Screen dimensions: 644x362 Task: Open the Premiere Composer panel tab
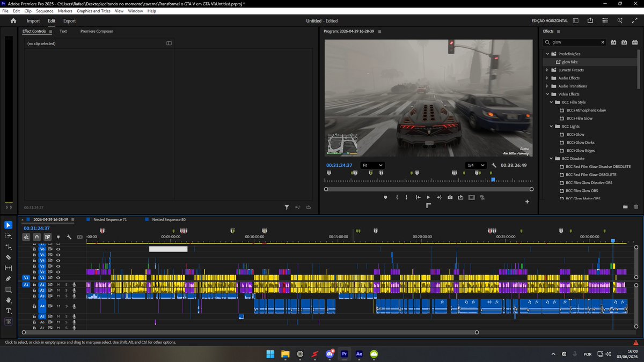coord(97,31)
